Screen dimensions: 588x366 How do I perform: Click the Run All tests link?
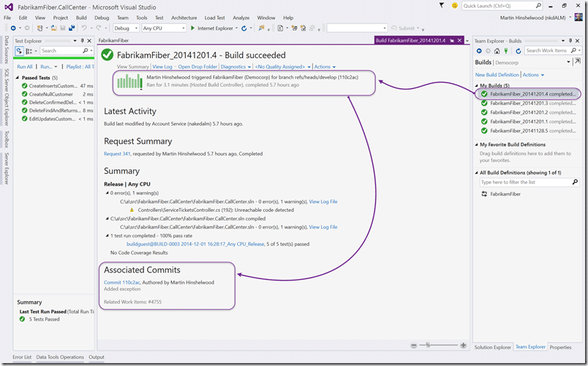click(x=25, y=66)
